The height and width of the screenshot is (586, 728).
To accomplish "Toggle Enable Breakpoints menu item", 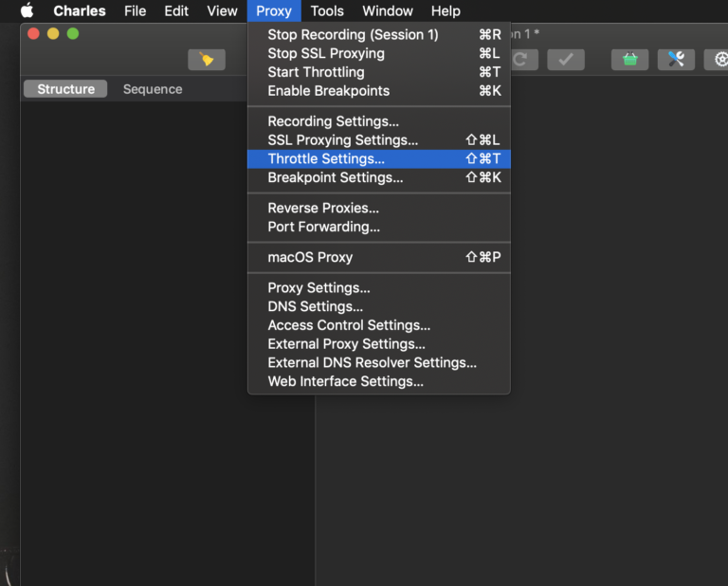I will pos(328,91).
